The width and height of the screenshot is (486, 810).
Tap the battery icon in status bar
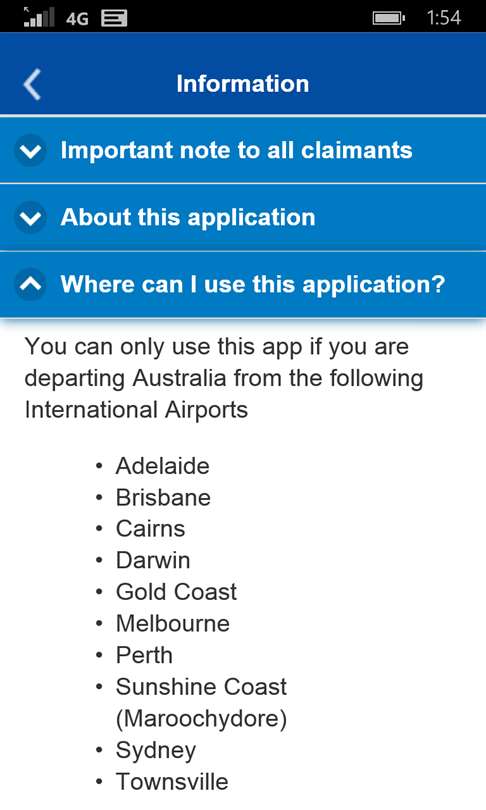click(x=389, y=19)
